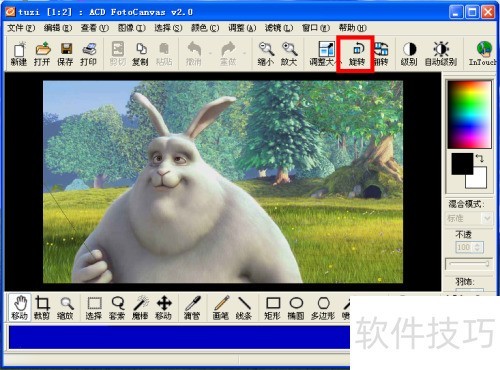Screen dimensions: 500x370
Task: Open the Adjust (调整) menu
Action: tap(242, 28)
